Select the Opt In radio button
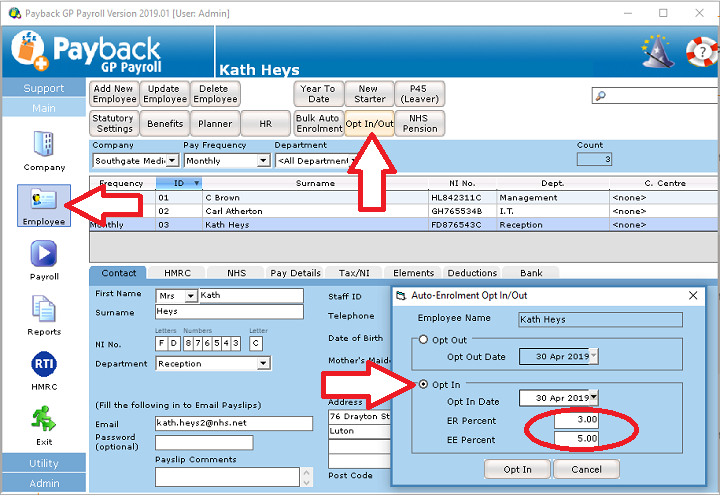Screen dimensions: 720x495 (423, 384)
